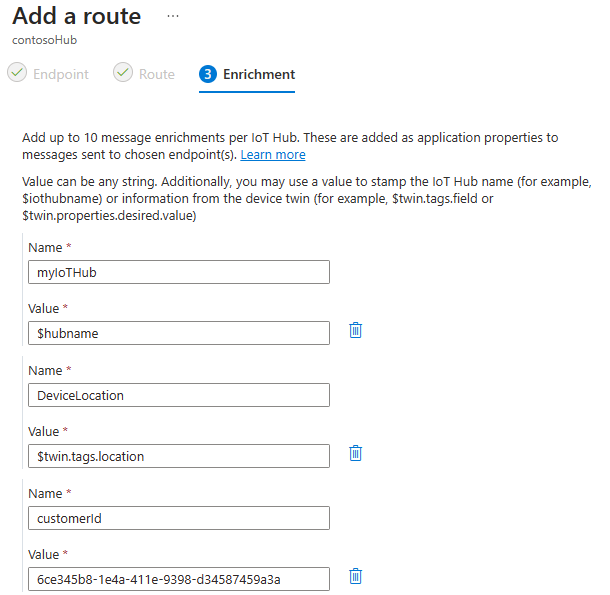Select the Enrichment step label

259,74
